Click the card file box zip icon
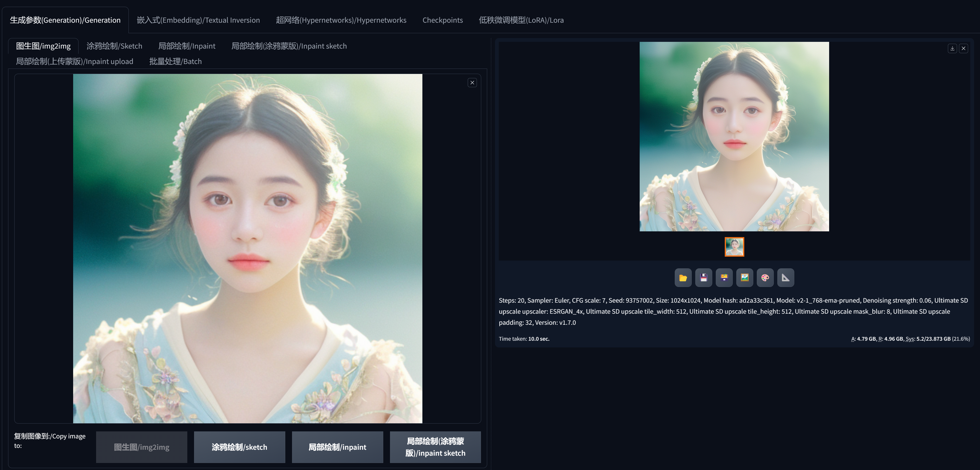 (x=724, y=278)
